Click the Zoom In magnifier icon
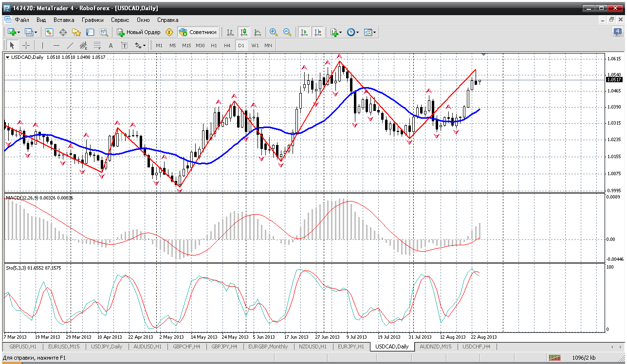 (x=274, y=32)
